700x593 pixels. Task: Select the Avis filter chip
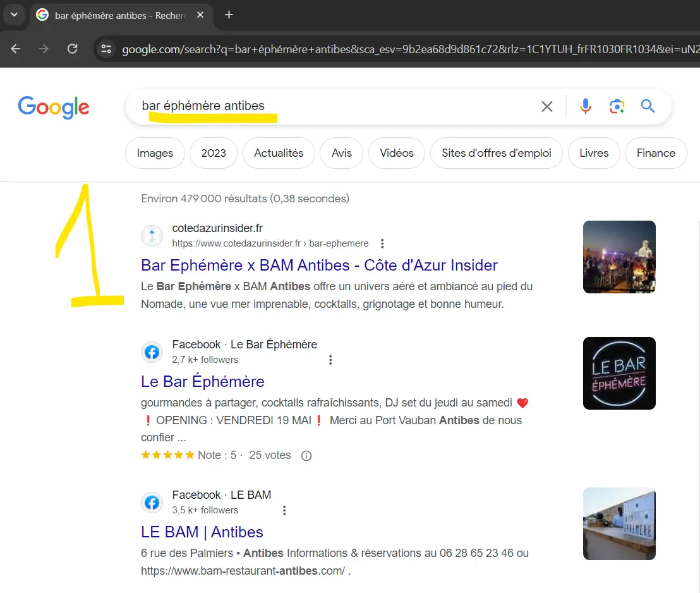(x=342, y=153)
